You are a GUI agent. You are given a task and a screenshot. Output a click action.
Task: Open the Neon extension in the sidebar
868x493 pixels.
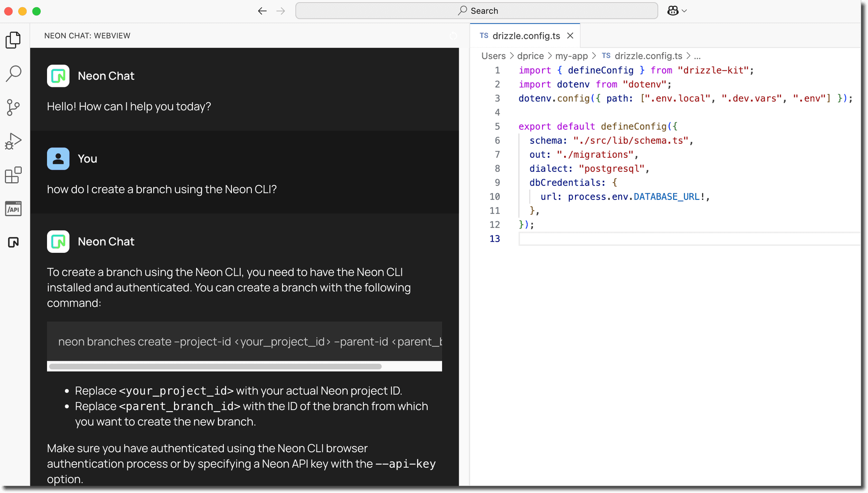(x=13, y=242)
